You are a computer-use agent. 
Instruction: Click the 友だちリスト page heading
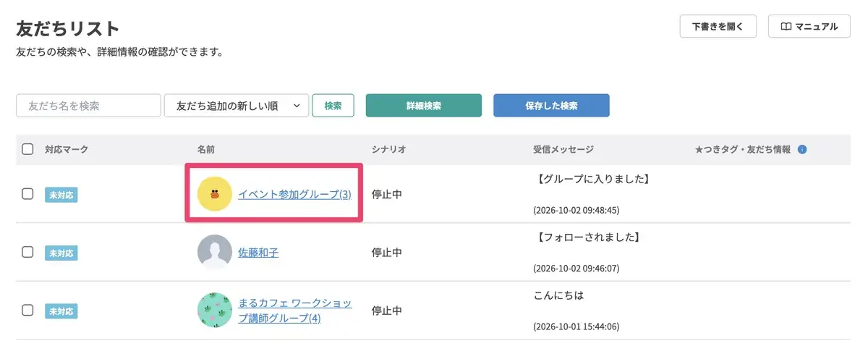click(x=67, y=29)
